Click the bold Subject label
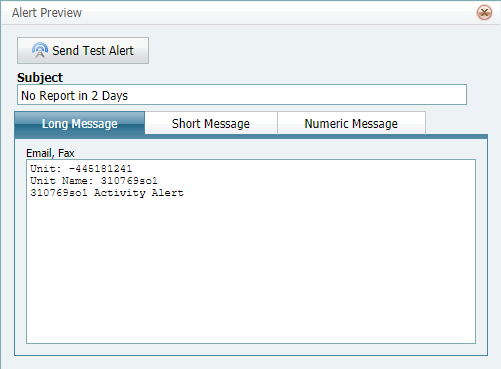Viewport: 501px width, 369px height. pos(40,77)
